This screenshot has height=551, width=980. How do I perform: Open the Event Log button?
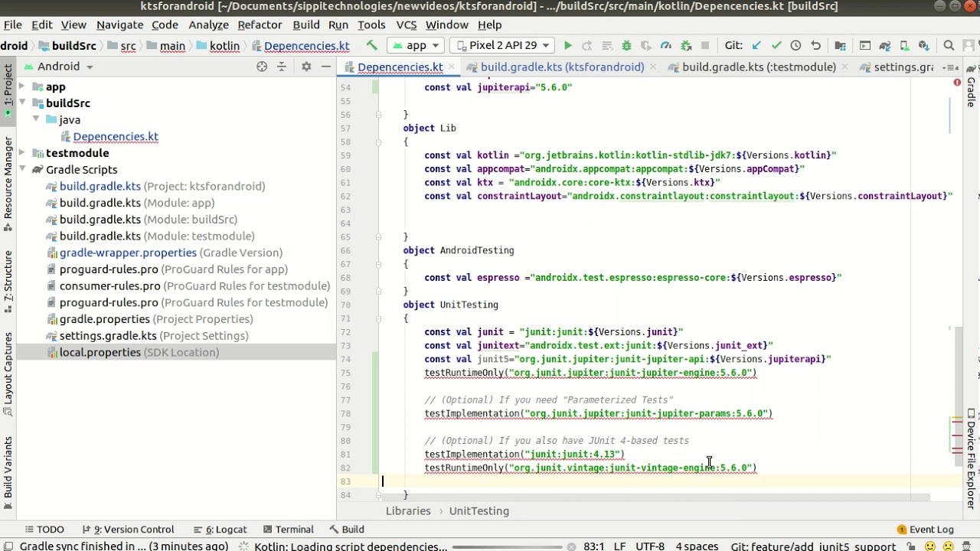click(x=925, y=529)
